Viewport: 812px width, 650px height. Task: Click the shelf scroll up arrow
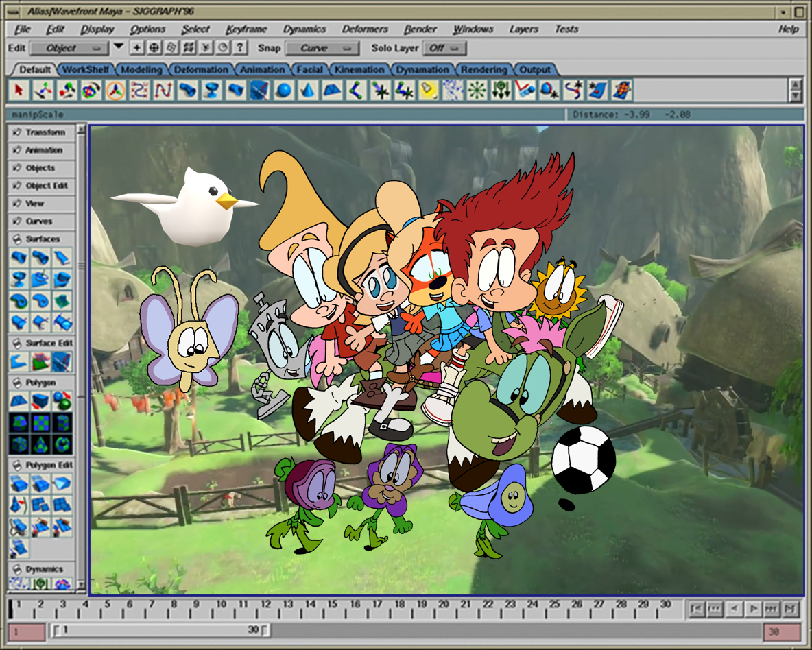795,85
